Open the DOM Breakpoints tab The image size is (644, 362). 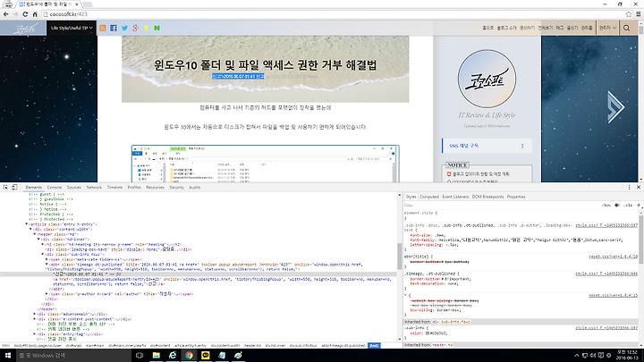(487, 197)
